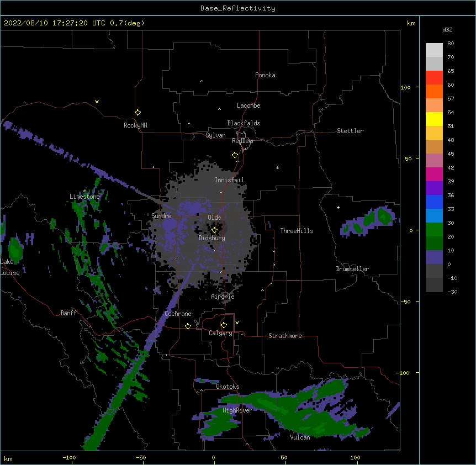Click the Didsbury town label
Screen dimensions: 476x465
point(211,238)
